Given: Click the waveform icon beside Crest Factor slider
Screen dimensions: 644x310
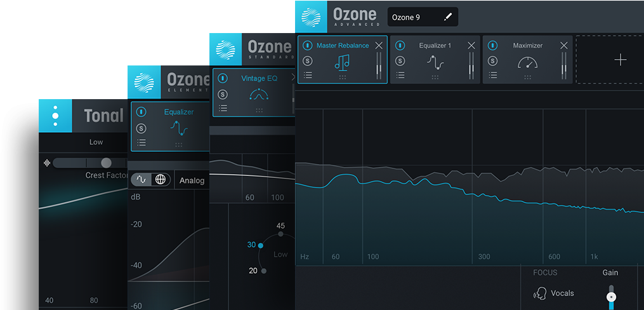Looking at the screenshot, I should pyautogui.click(x=47, y=163).
